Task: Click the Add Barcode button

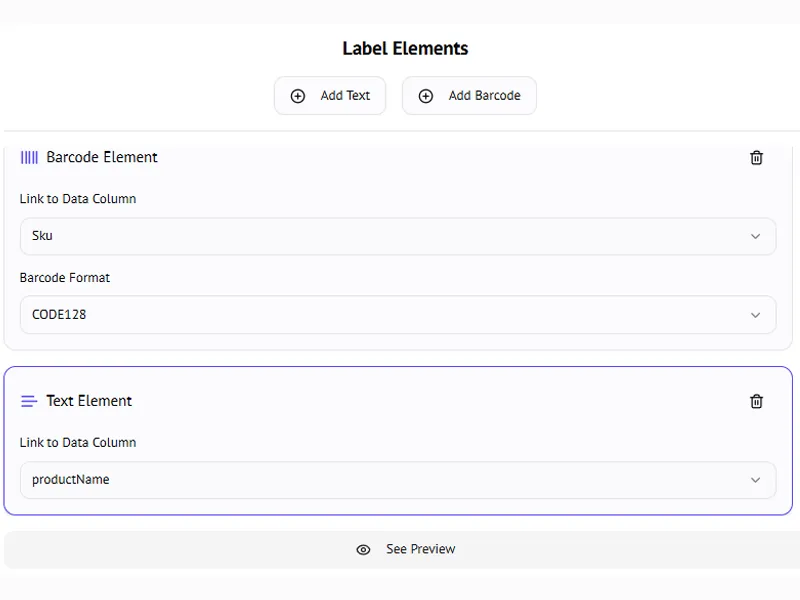Action: pos(469,95)
